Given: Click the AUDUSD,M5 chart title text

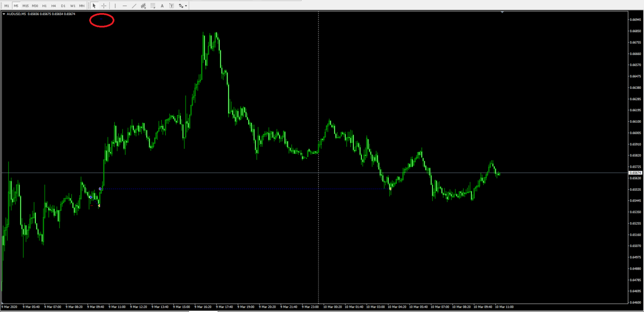Looking at the screenshot, I should (x=16, y=14).
